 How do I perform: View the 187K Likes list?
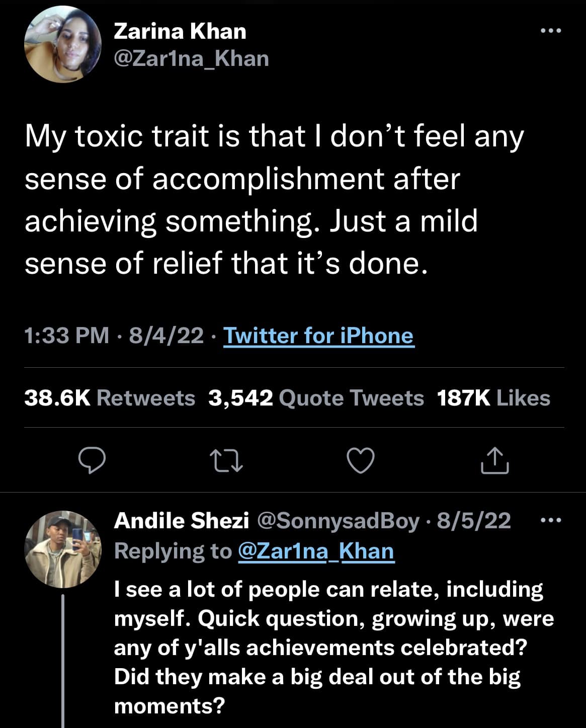[x=493, y=398]
